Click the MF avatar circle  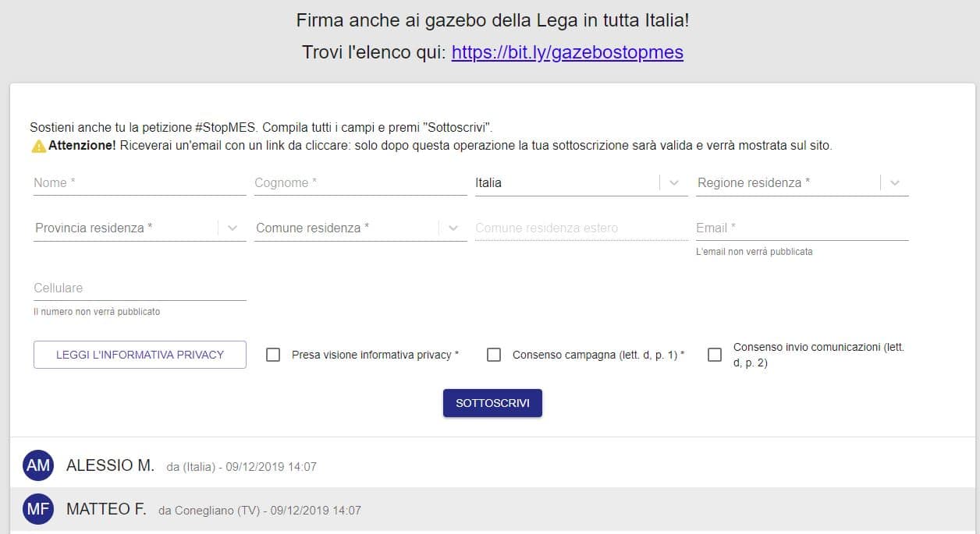coord(38,510)
